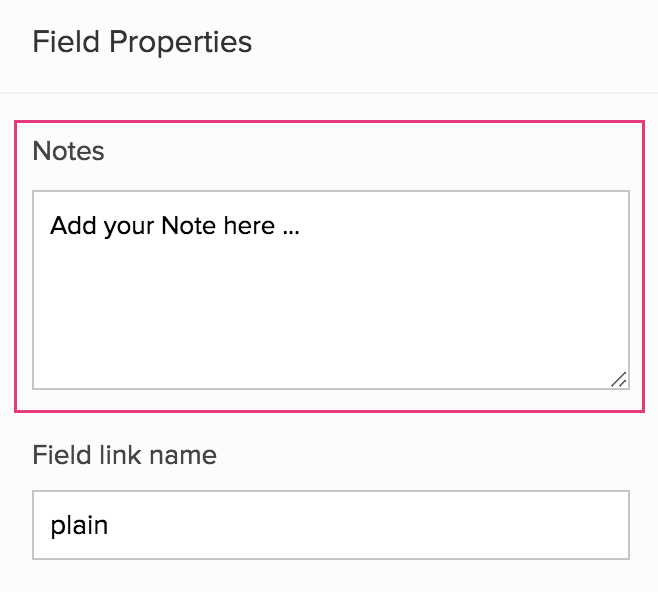This screenshot has width=658, height=592.
Task: Grab the Notes textarea resize handle
Action: 618,379
